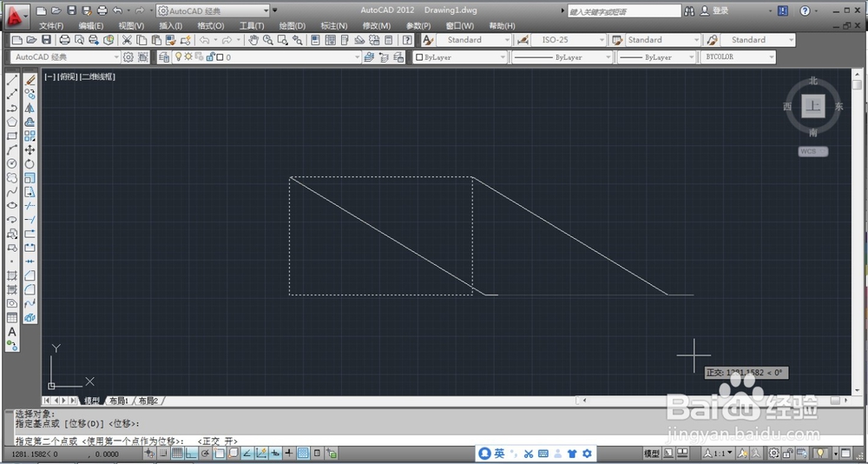Click the ViewCube 上 top face
Viewport: 868px width, 464px height.
click(813, 106)
